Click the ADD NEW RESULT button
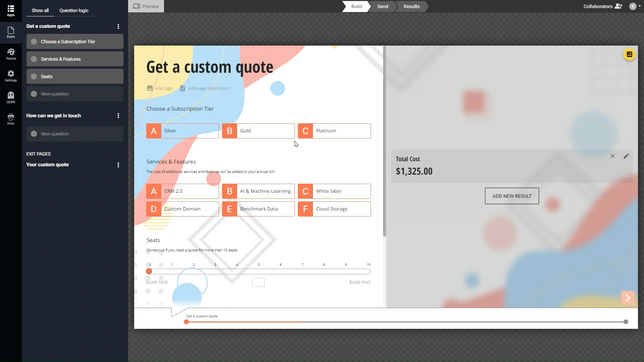Image resolution: width=644 pixels, height=362 pixels. pyautogui.click(x=512, y=196)
